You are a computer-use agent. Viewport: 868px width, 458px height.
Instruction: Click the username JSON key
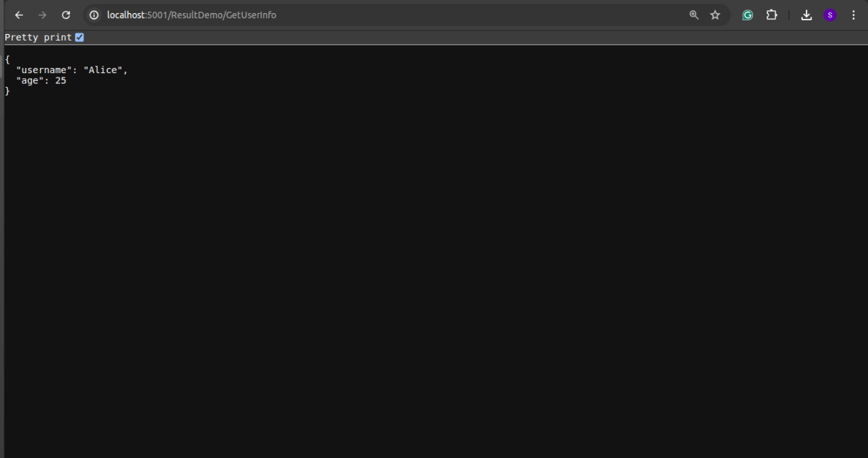point(43,69)
